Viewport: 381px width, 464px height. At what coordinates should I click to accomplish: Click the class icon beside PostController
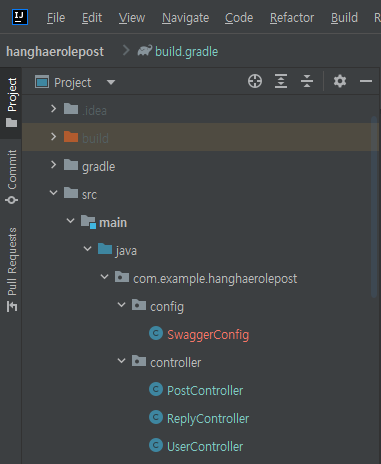156,389
